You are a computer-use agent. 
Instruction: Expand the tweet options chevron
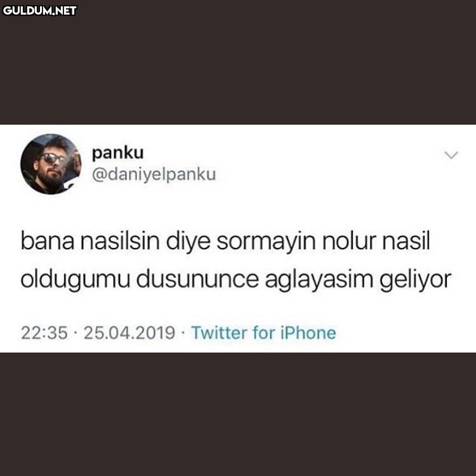(451, 155)
